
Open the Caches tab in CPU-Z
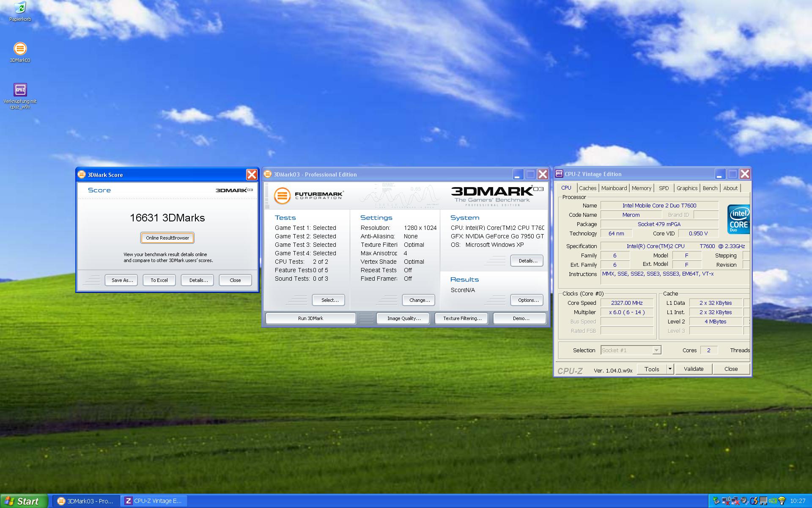tap(587, 188)
